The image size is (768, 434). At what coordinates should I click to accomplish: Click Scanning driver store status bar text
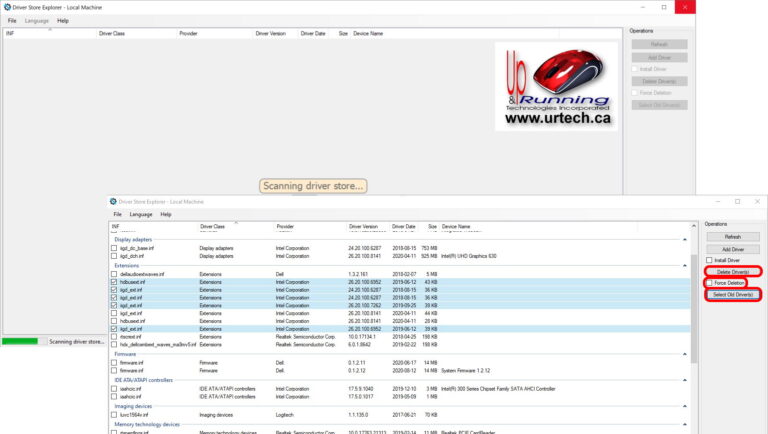click(x=76, y=341)
